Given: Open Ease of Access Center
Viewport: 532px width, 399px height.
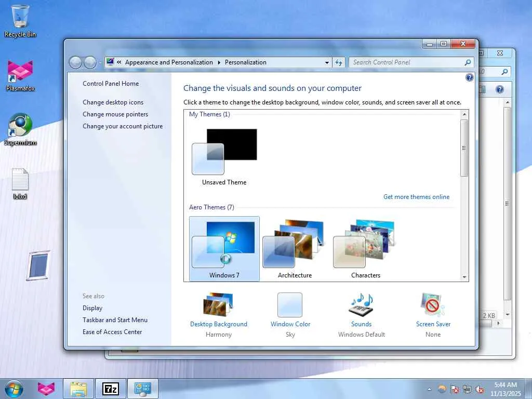Looking at the screenshot, I should 112,332.
